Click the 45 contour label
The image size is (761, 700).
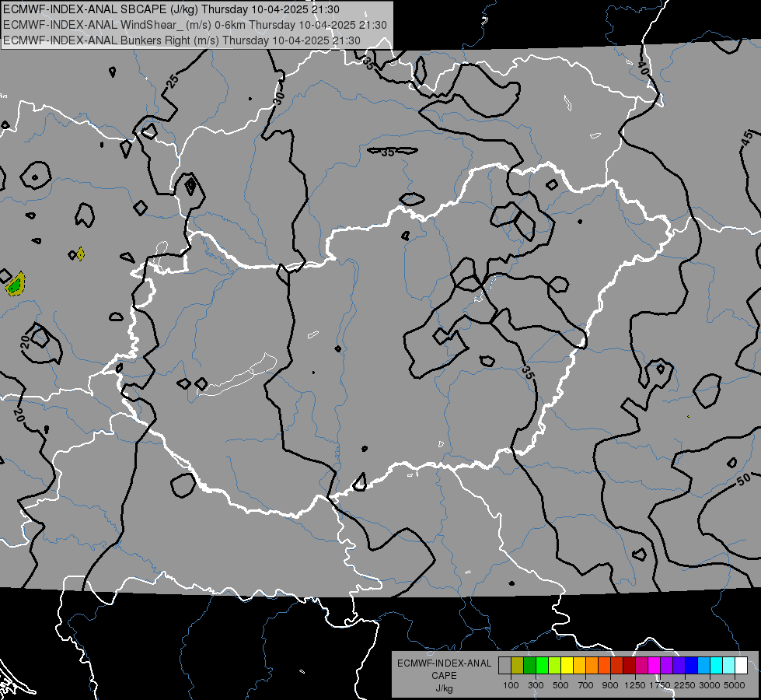point(748,138)
